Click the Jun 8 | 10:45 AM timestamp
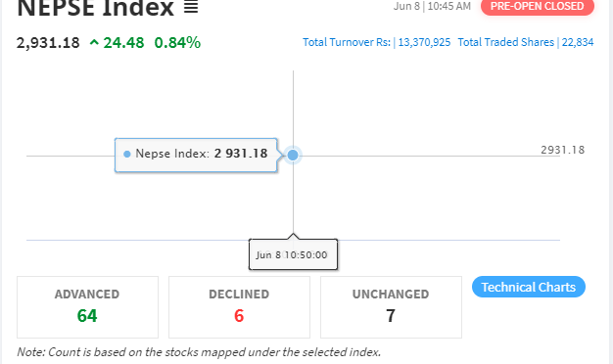Image resolution: width=613 pixels, height=364 pixels. pyautogui.click(x=432, y=6)
